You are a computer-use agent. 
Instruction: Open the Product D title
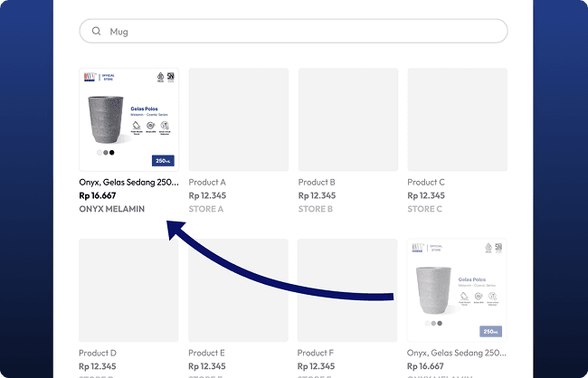(x=98, y=353)
